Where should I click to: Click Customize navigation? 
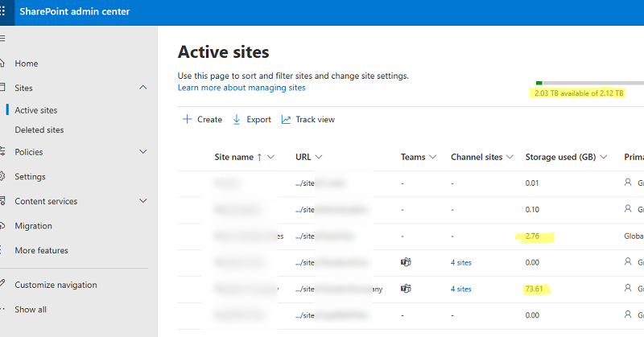56,285
